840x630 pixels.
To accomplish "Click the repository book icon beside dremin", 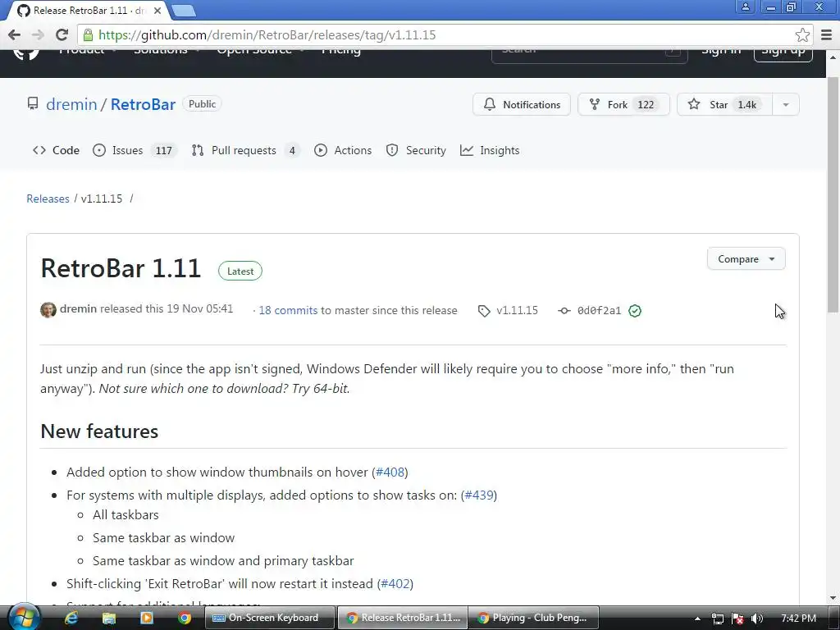I will (33, 103).
